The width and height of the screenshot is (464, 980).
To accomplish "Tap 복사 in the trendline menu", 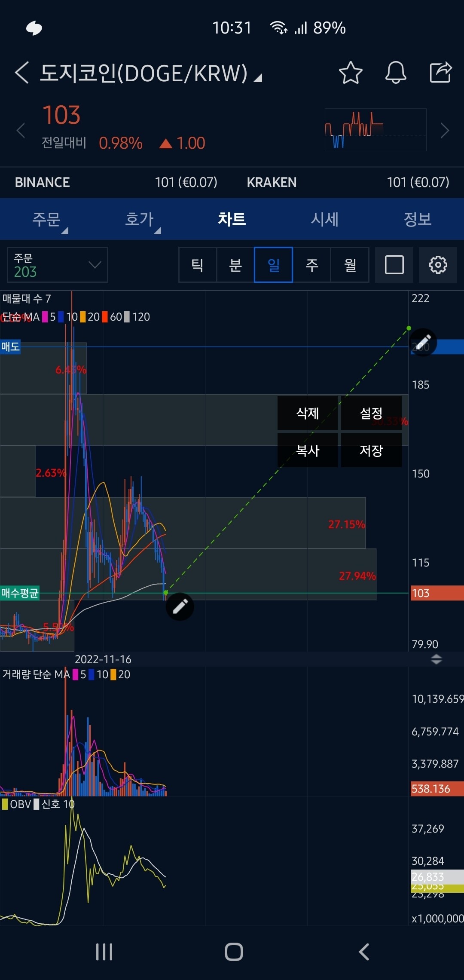I will (308, 450).
